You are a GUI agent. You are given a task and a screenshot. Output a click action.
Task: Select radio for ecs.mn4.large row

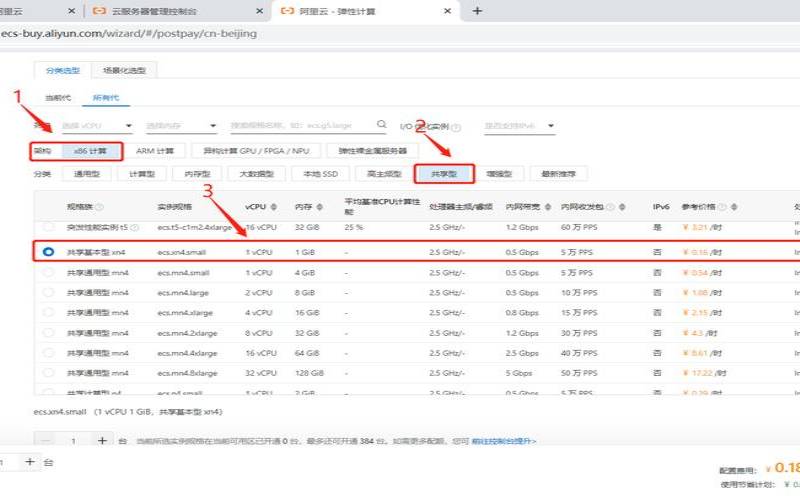48,292
